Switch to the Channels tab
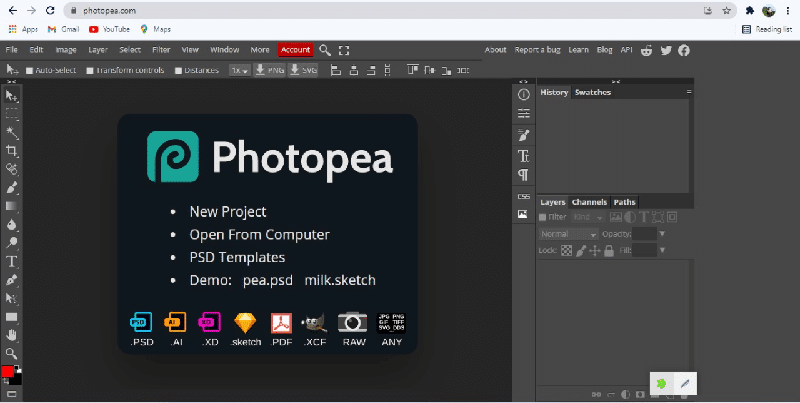The image size is (800, 403). 589,202
